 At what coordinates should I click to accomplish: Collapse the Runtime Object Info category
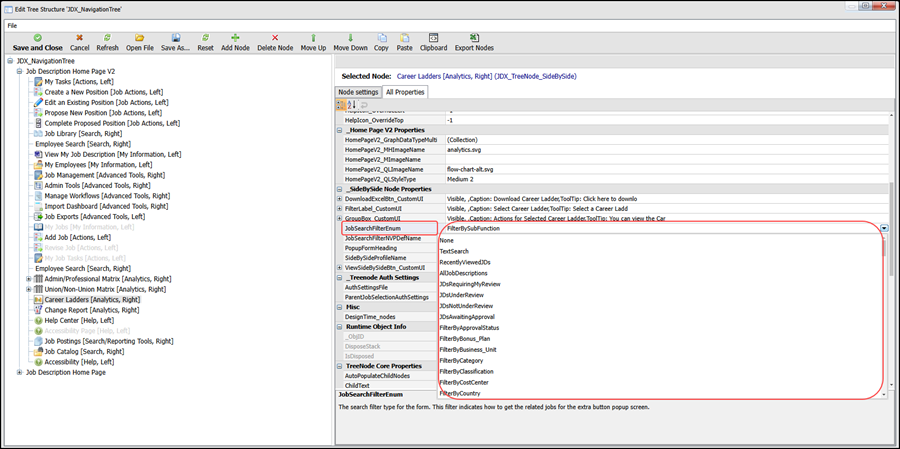pos(339,327)
